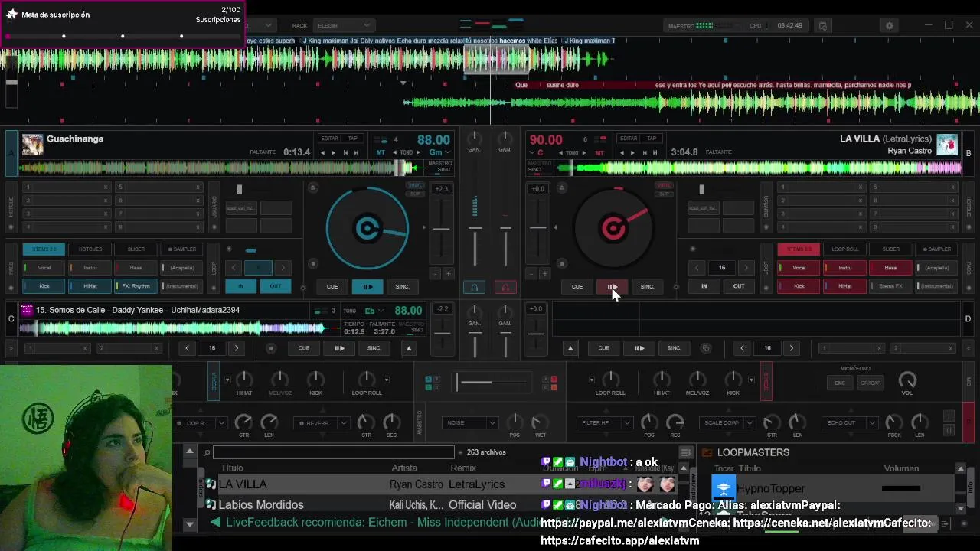Toggle play/pause on deck A (Guachinanga)

tap(367, 286)
